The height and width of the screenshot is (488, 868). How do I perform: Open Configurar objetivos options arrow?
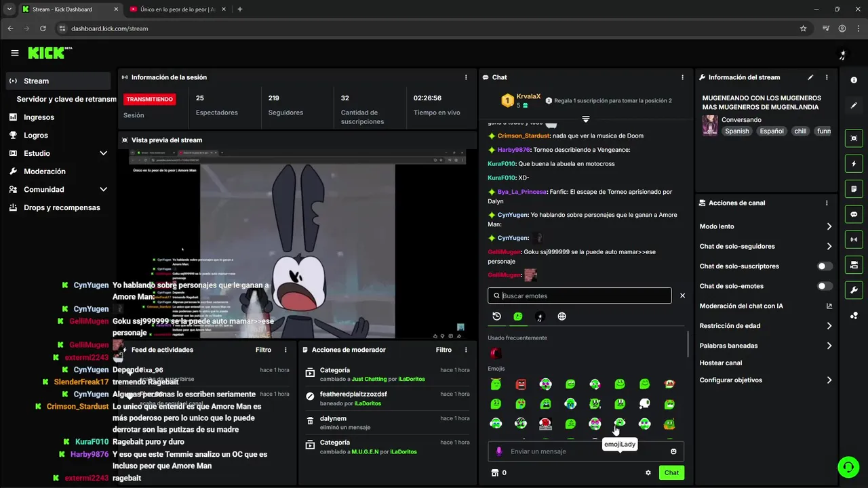click(x=829, y=380)
